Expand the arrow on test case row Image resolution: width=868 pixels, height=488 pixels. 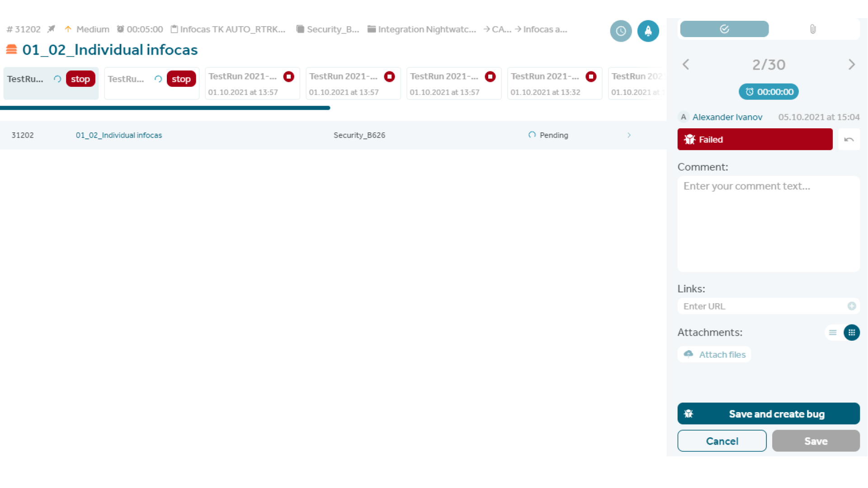629,135
